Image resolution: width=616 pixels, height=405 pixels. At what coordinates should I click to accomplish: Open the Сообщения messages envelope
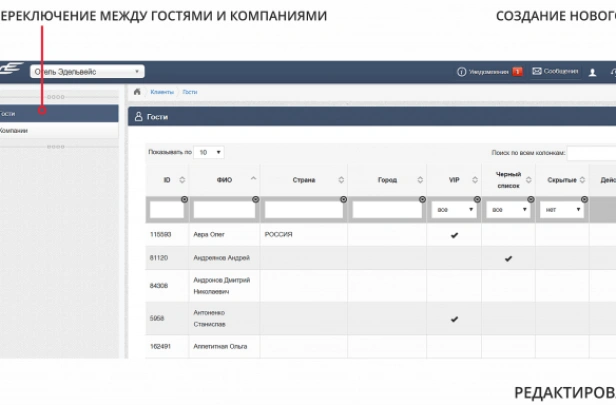[537, 71]
